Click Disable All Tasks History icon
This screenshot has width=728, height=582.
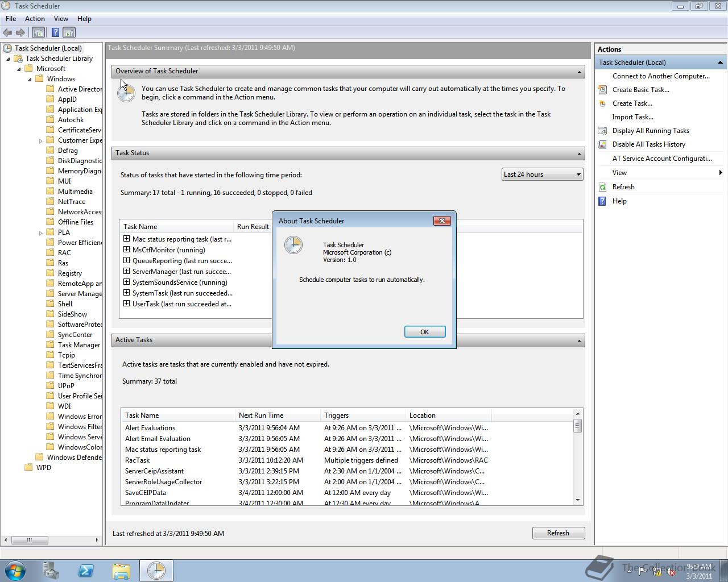click(602, 144)
